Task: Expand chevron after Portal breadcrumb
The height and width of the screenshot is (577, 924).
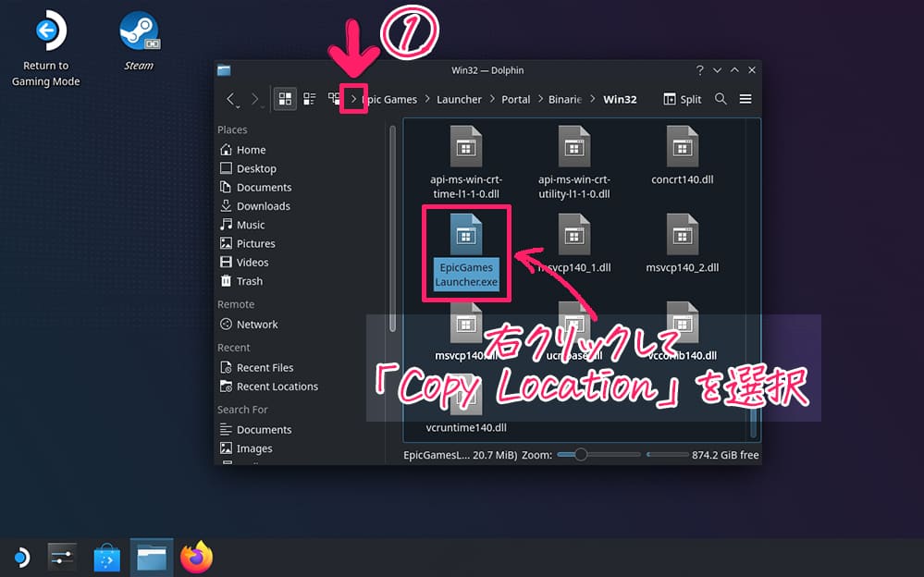Action: [540, 99]
